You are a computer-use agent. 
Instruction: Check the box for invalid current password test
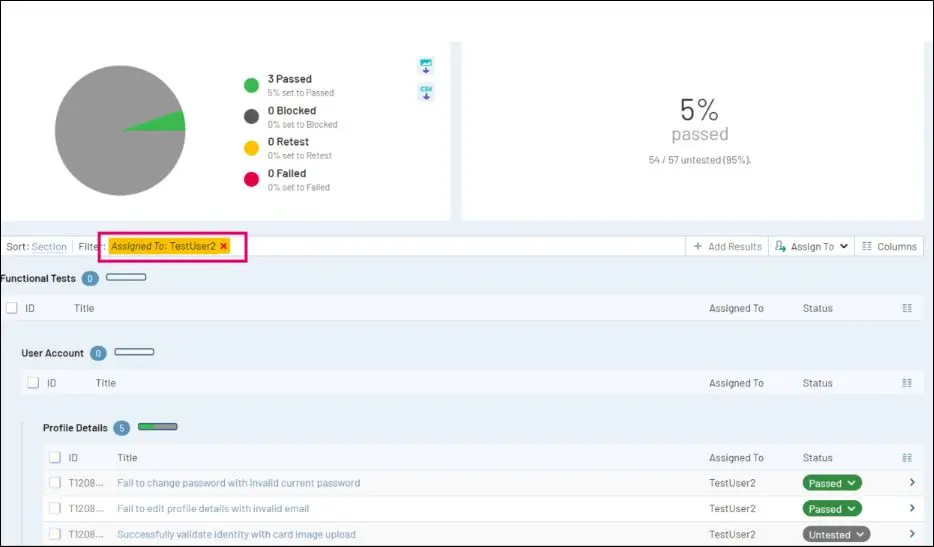(x=55, y=482)
